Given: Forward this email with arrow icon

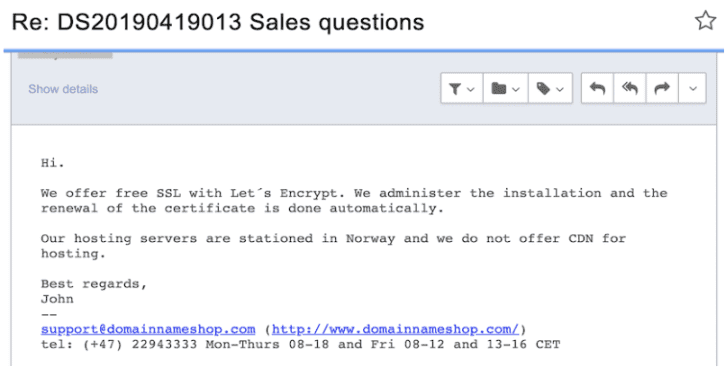Looking at the screenshot, I should [662, 88].
